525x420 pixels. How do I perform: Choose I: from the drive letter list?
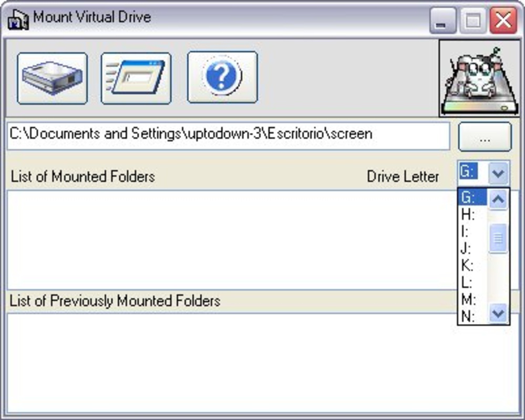(472, 232)
